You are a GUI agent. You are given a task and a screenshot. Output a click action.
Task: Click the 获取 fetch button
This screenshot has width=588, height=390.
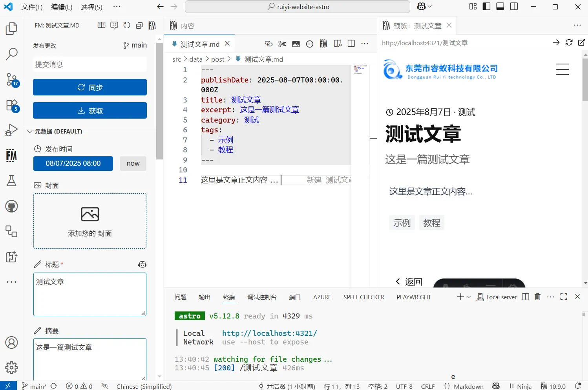click(x=90, y=110)
